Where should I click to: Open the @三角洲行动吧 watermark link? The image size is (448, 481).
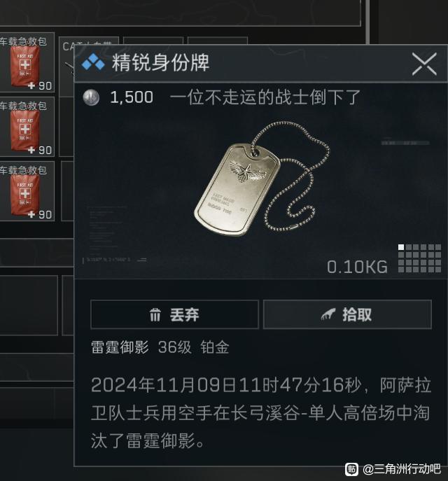point(402,469)
